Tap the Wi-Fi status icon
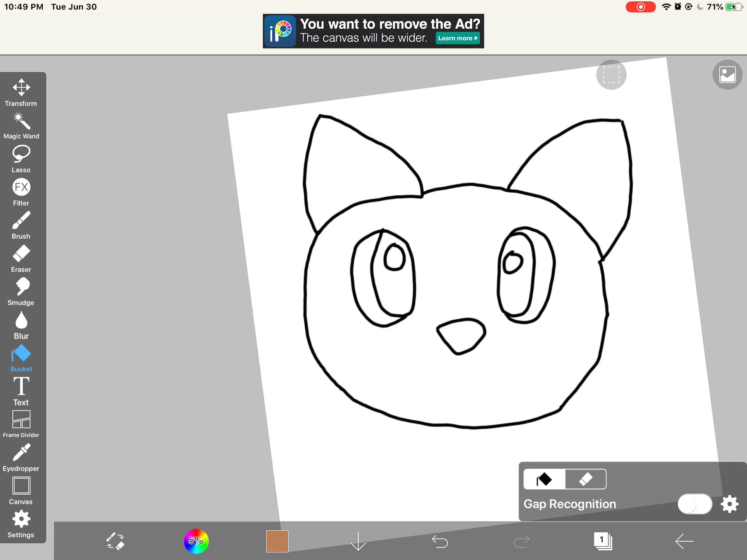Screen dimensions: 747x560 [x=666, y=7]
